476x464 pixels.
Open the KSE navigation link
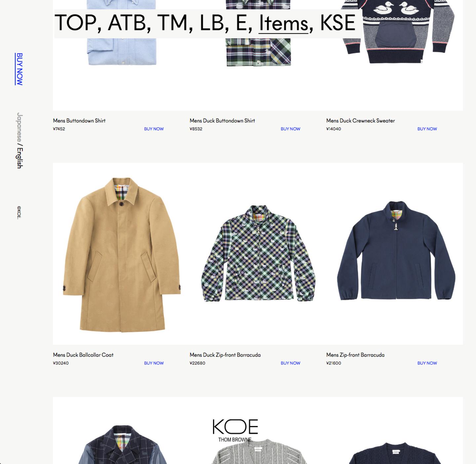pyautogui.click(x=337, y=22)
